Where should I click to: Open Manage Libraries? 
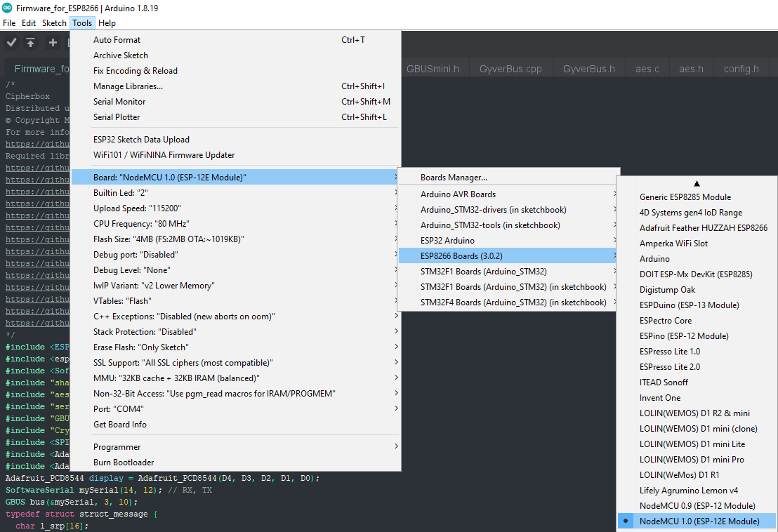click(x=236, y=86)
